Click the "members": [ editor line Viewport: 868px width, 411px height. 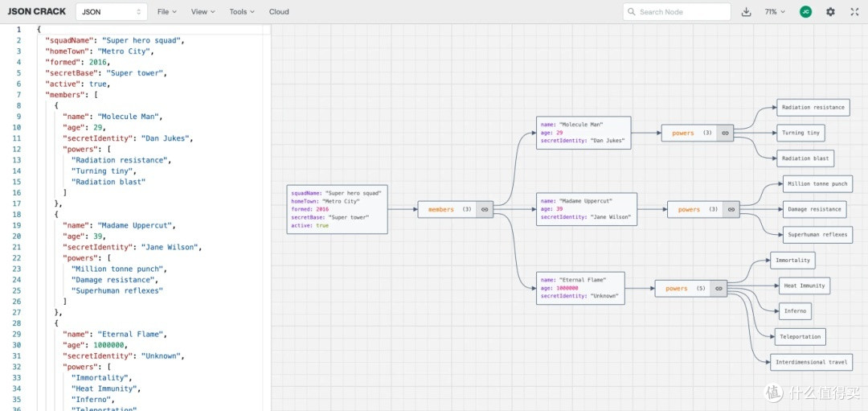tap(72, 95)
